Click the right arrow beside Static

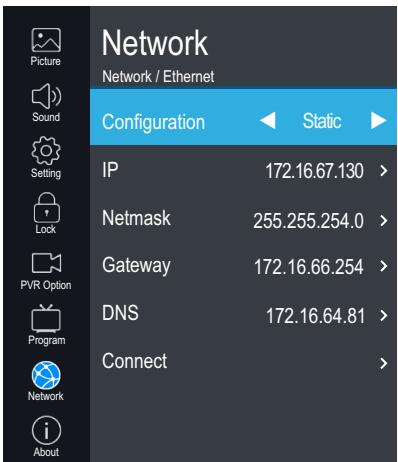(379, 120)
